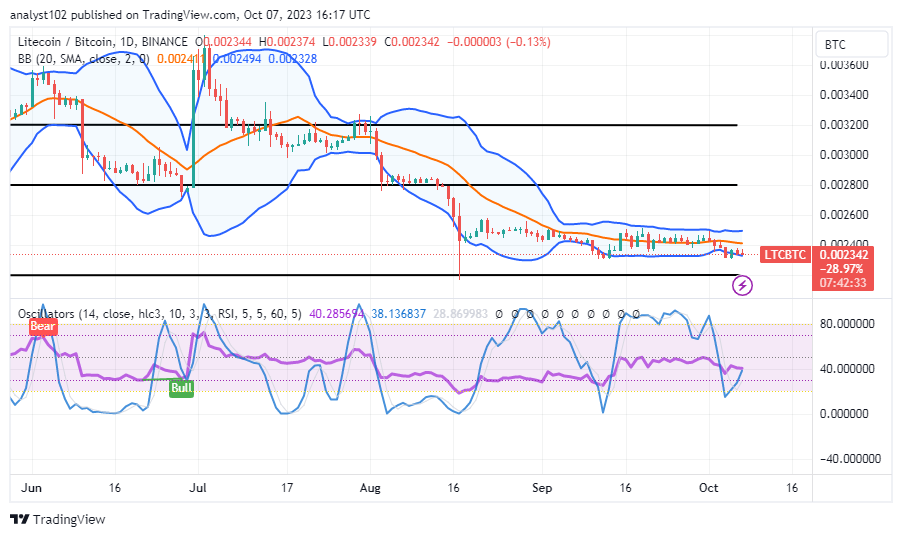Viewport: 902px width, 537px height.
Task: Click the 17 date label on time axis
Action: click(286, 488)
